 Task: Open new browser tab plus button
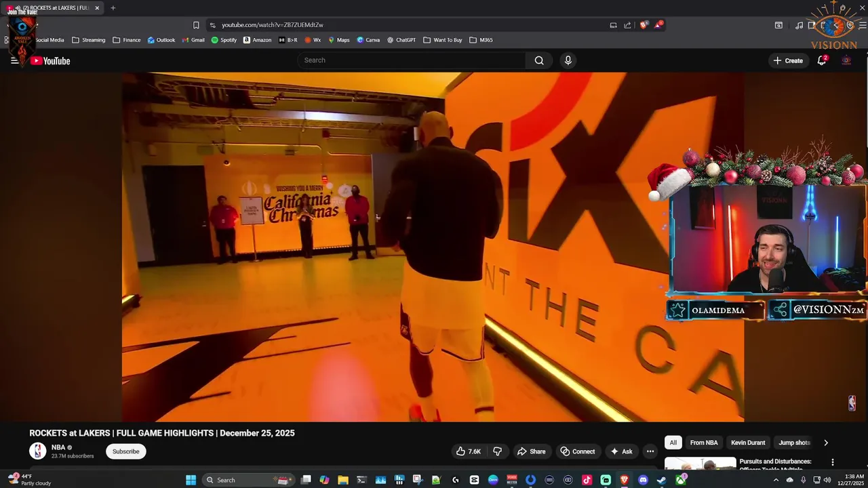click(113, 8)
